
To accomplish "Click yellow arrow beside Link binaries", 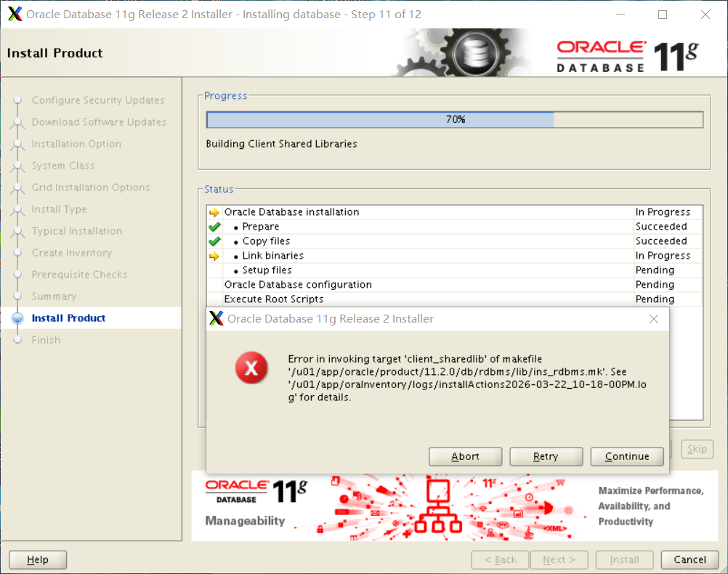I will tap(214, 256).
